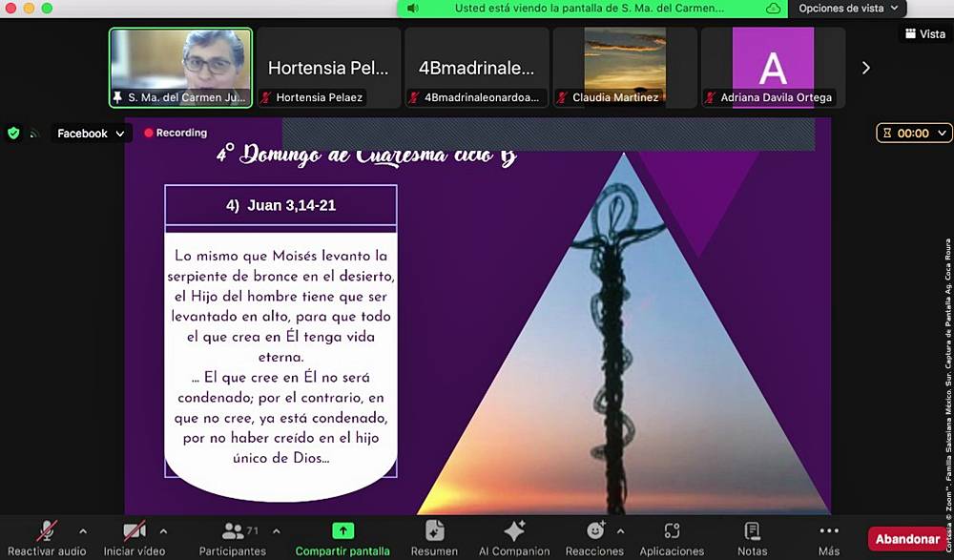
Task: Click the 4° Domingo de Cuaresma slide title
Action: tap(367, 156)
